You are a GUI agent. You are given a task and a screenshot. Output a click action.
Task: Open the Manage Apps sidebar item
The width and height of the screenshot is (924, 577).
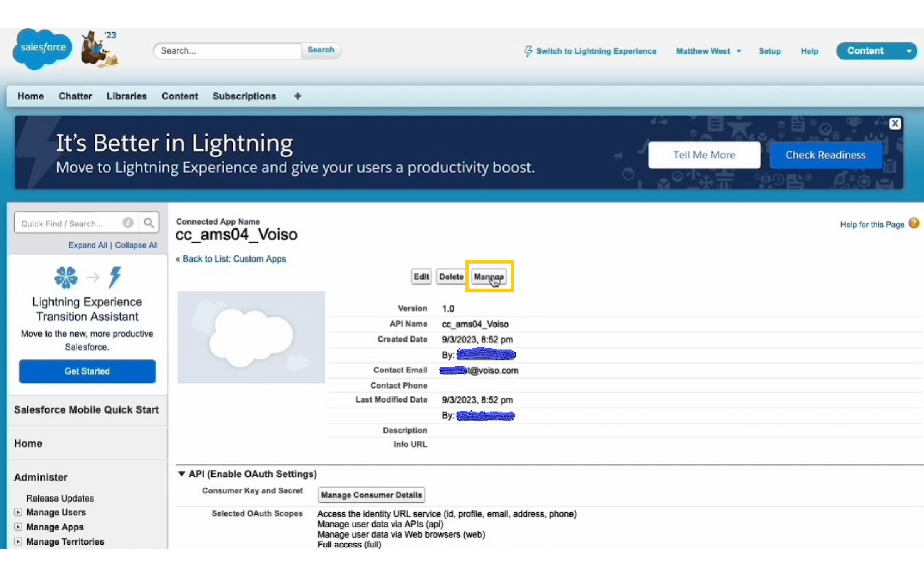coord(55,527)
